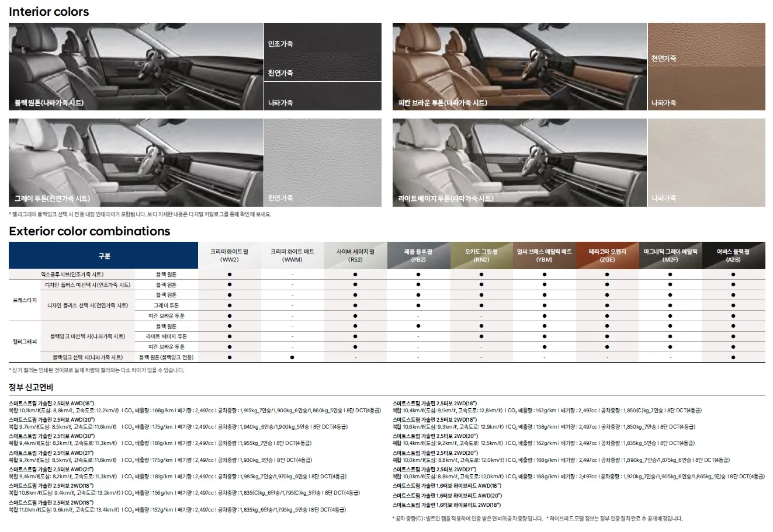
Task: Click the Interior colors heading
Action: coord(49,12)
